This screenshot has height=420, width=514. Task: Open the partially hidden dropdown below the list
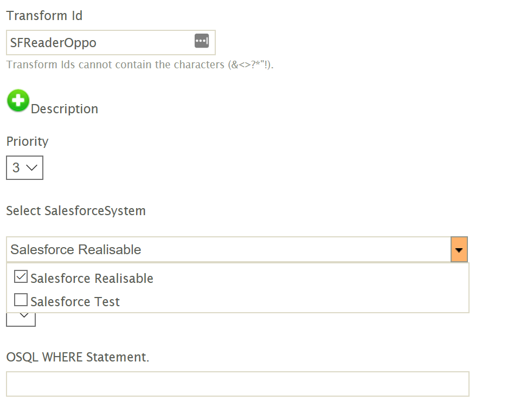point(21,318)
